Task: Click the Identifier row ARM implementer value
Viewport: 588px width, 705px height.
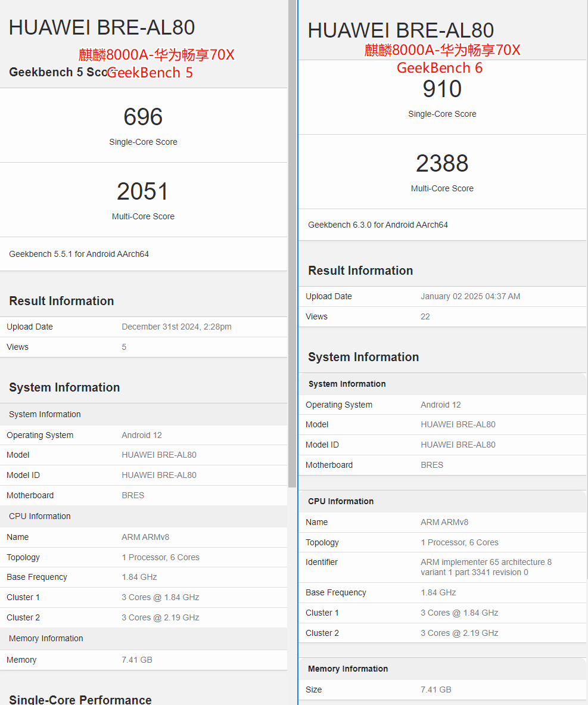Action: (x=486, y=567)
